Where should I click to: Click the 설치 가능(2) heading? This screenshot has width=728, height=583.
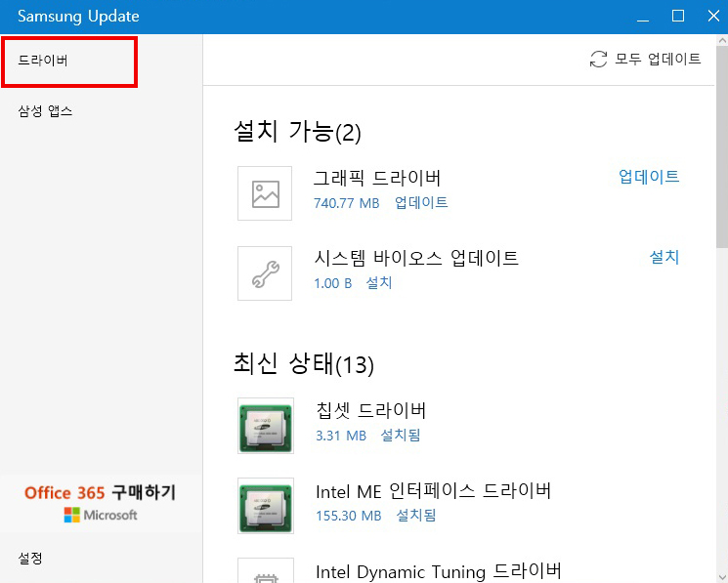coord(297,132)
